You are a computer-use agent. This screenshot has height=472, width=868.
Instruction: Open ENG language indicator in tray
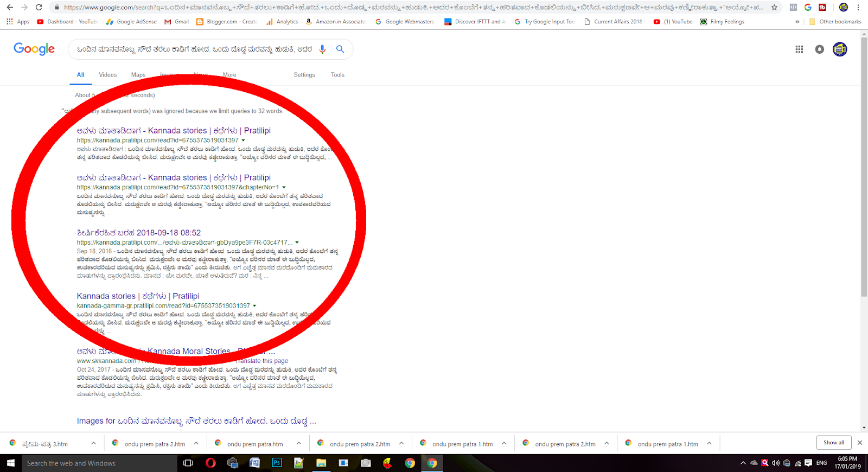[x=821, y=463]
